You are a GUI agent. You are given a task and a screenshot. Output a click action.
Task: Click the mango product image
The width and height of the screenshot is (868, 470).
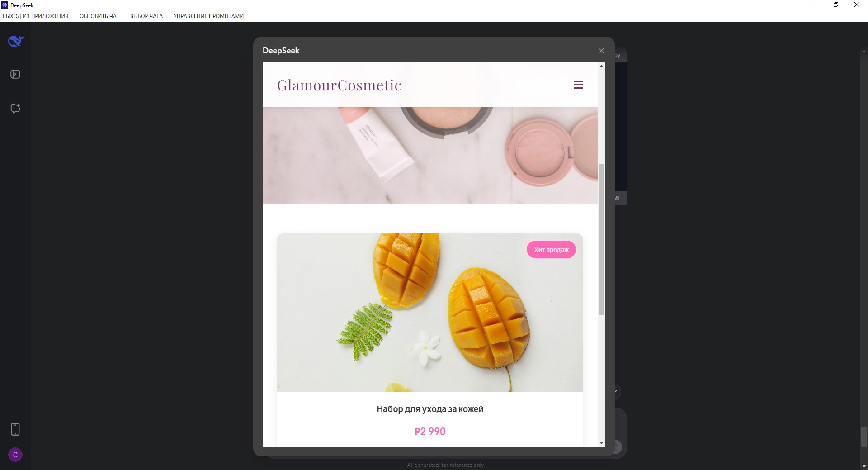click(x=430, y=313)
